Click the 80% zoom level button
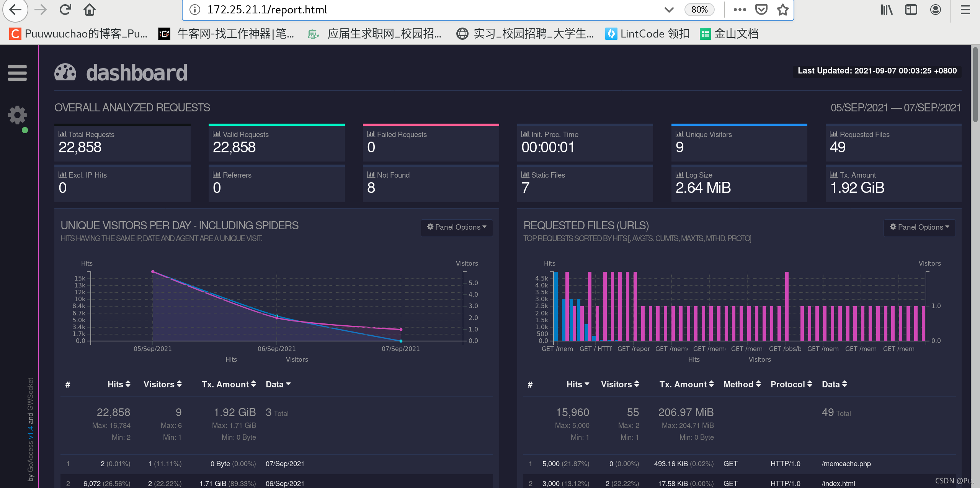Image resolution: width=980 pixels, height=488 pixels. 699,10
